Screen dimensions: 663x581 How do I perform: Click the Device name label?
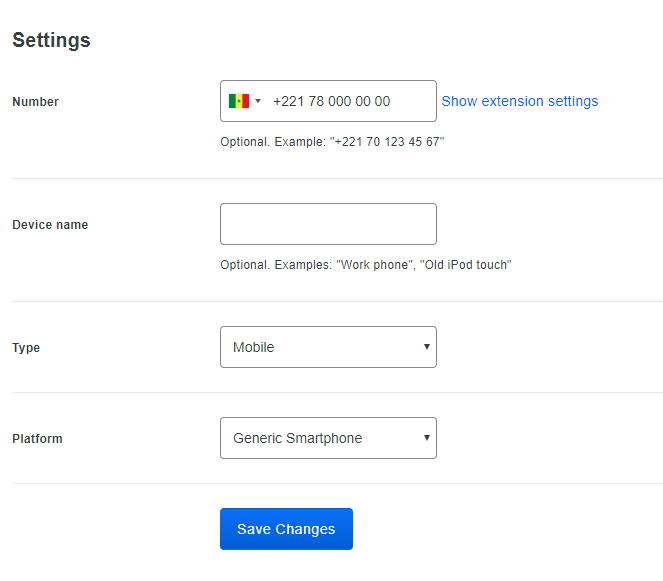50,225
